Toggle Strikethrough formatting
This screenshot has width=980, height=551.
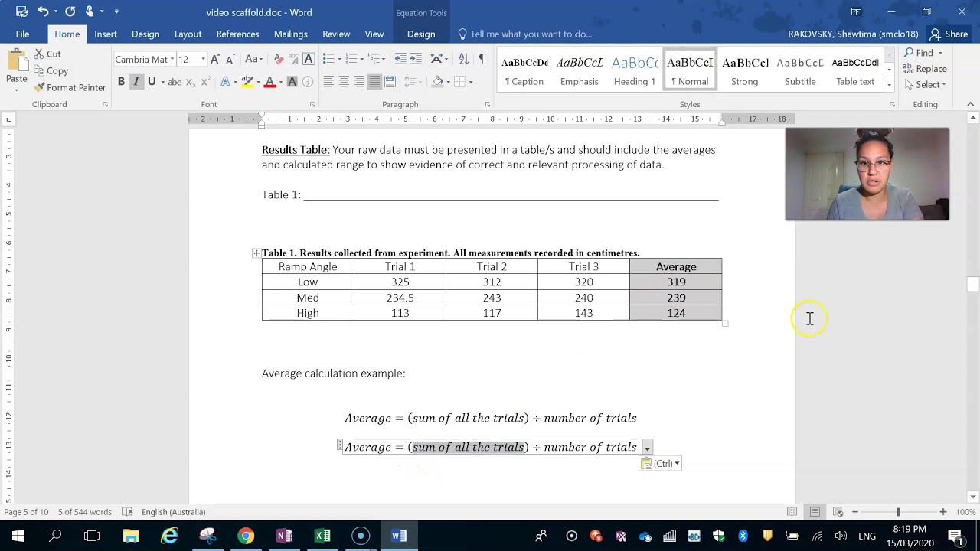pos(175,82)
